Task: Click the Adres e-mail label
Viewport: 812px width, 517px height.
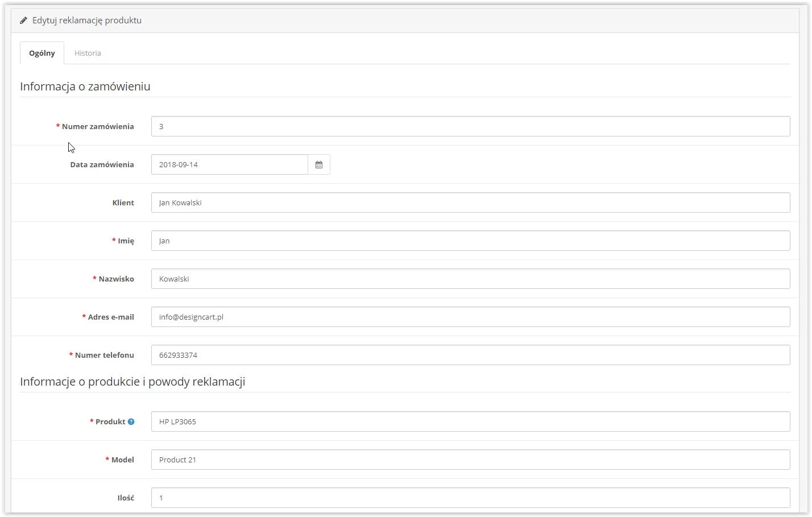Action: pos(111,317)
